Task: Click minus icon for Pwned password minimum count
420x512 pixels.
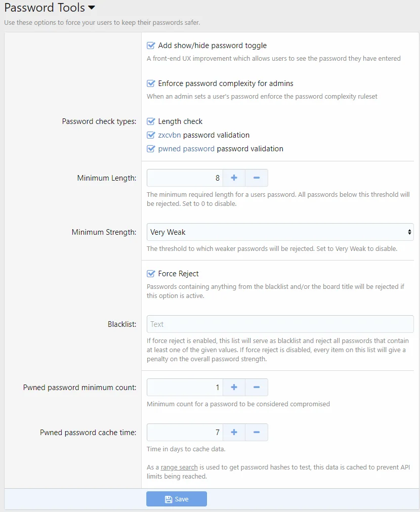Action: 257,388
